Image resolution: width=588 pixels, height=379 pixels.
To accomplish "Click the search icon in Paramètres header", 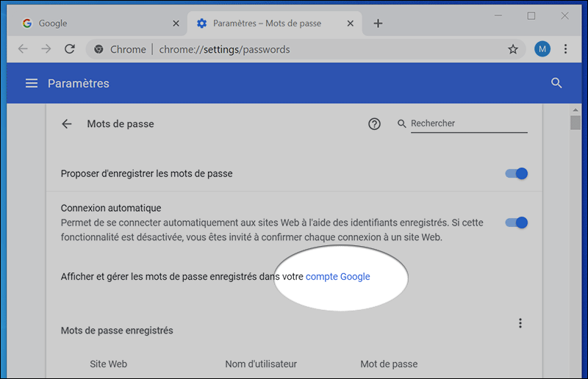I will point(556,83).
